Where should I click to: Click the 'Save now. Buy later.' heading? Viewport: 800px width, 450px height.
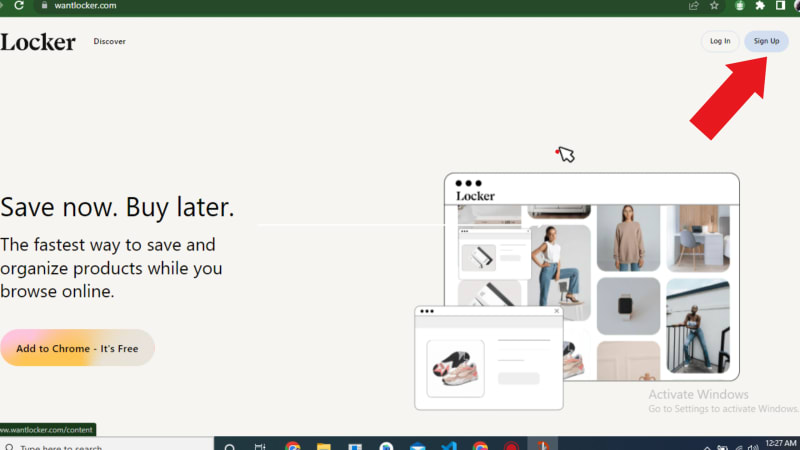coord(117,207)
